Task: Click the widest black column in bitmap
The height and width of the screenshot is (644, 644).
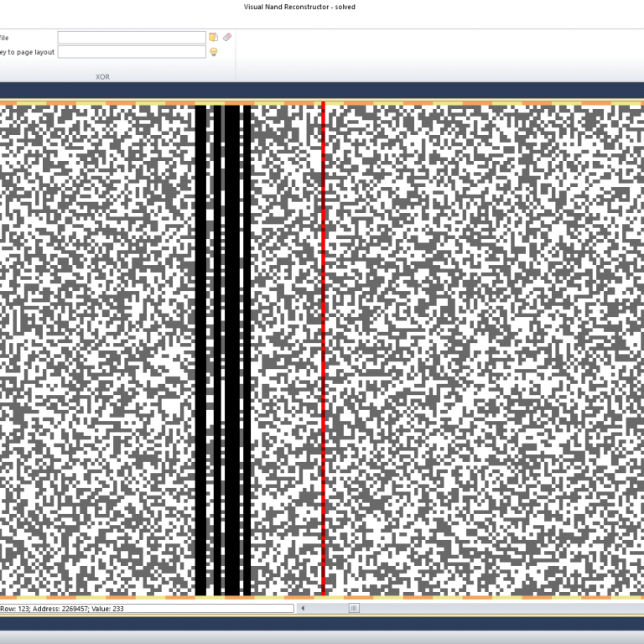Action: [232, 335]
